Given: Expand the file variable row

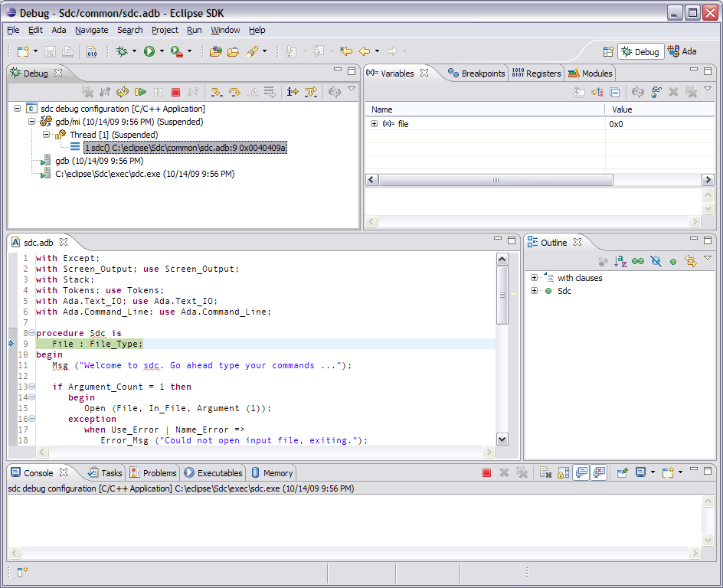Looking at the screenshot, I should (374, 124).
